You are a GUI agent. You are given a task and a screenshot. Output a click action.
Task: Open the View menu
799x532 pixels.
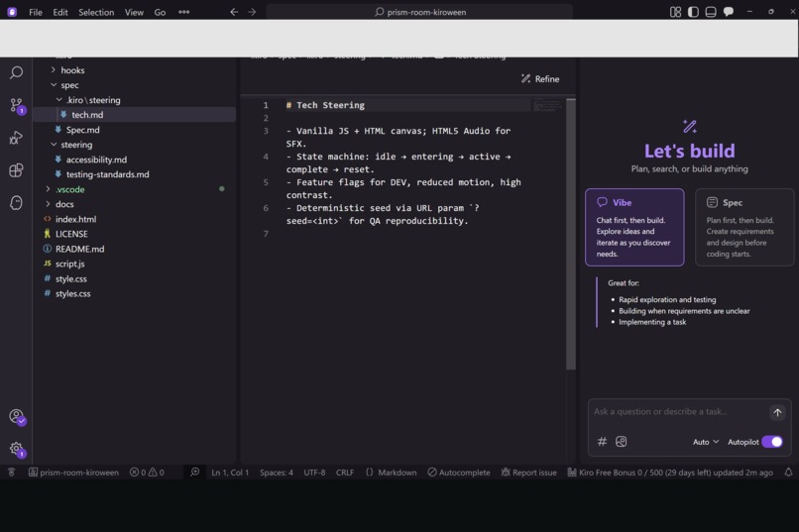coord(134,12)
